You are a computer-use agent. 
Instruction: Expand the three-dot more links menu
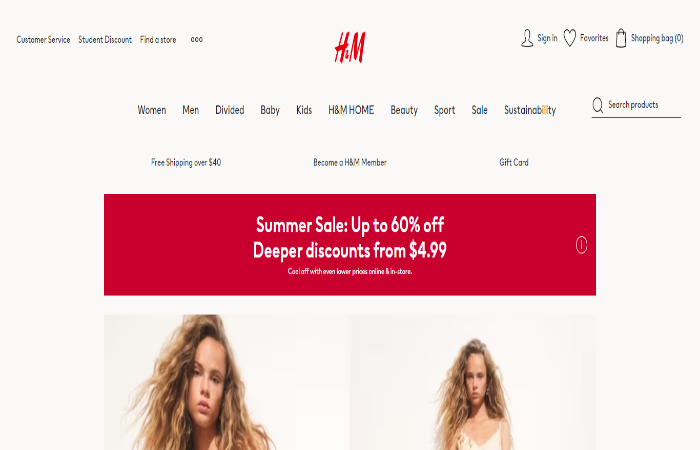(196, 39)
